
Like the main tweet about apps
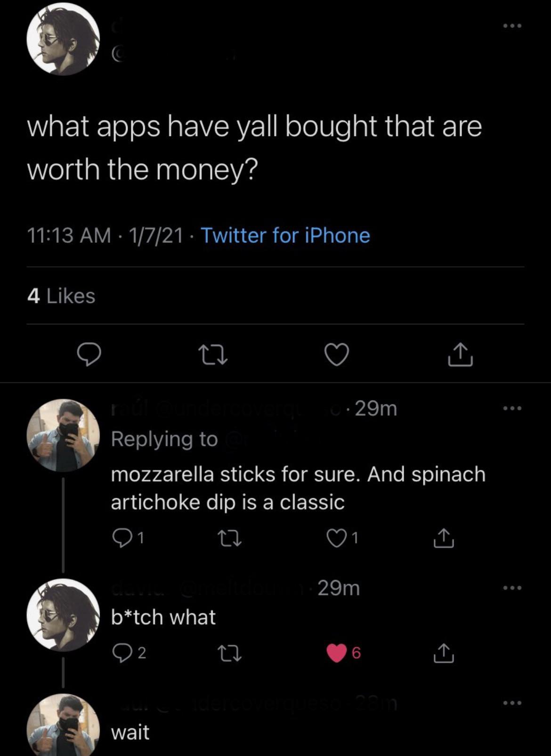click(x=337, y=354)
